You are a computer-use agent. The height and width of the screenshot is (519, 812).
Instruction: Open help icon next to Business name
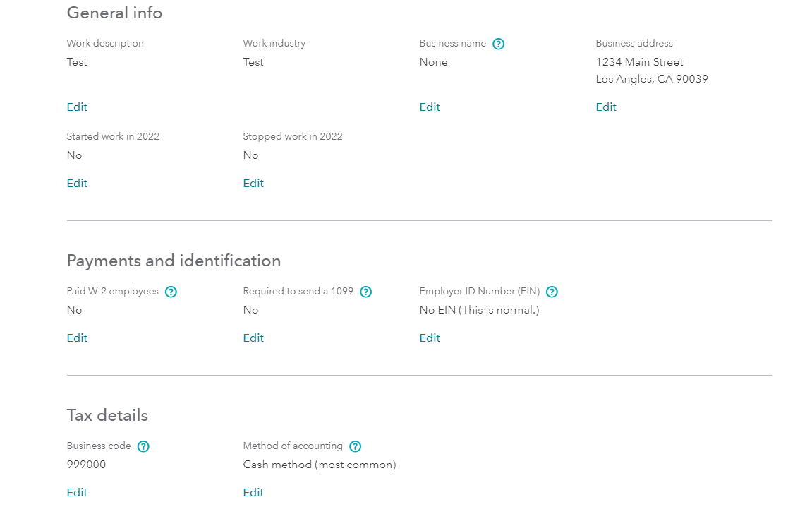pyautogui.click(x=498, y=44)
